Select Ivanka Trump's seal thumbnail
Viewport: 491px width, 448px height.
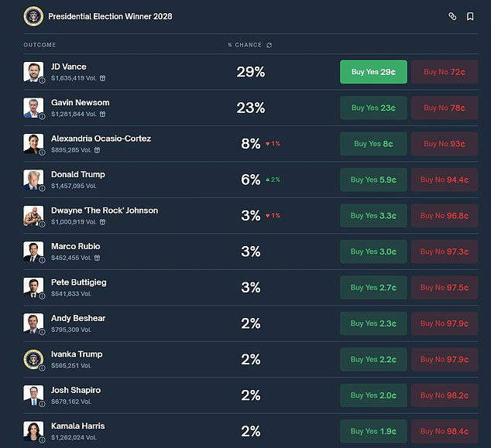click(33, 359)
